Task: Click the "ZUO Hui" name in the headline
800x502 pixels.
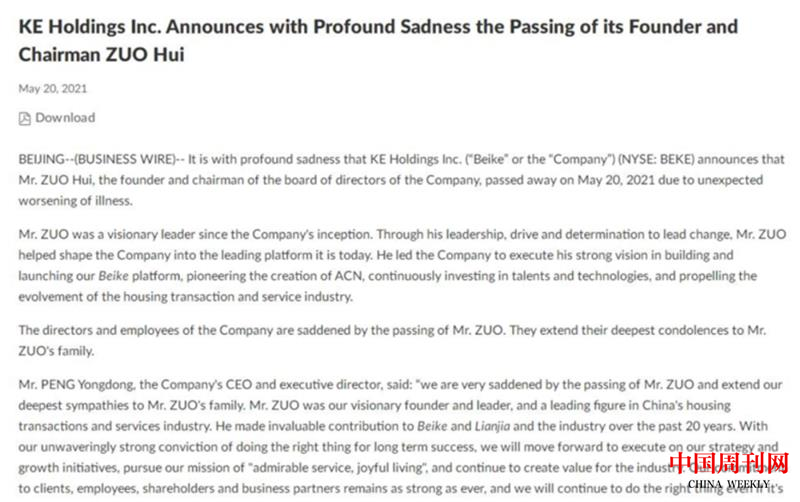Action: click(138, 56)
